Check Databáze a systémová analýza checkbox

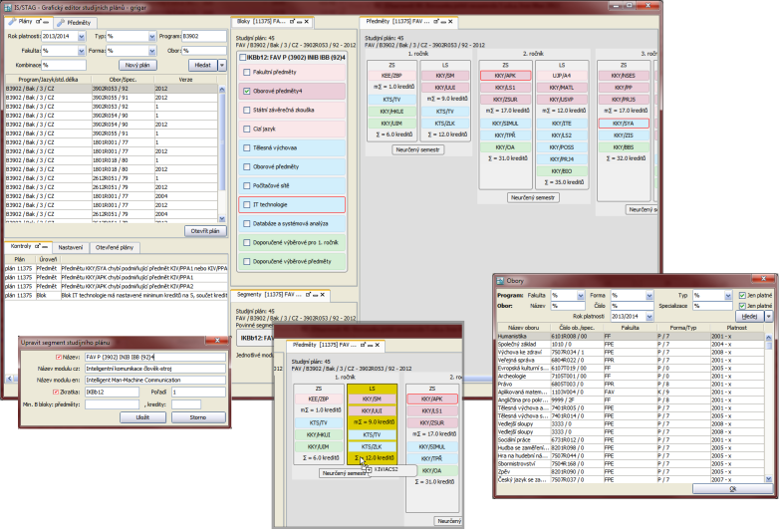click(247, 223)
